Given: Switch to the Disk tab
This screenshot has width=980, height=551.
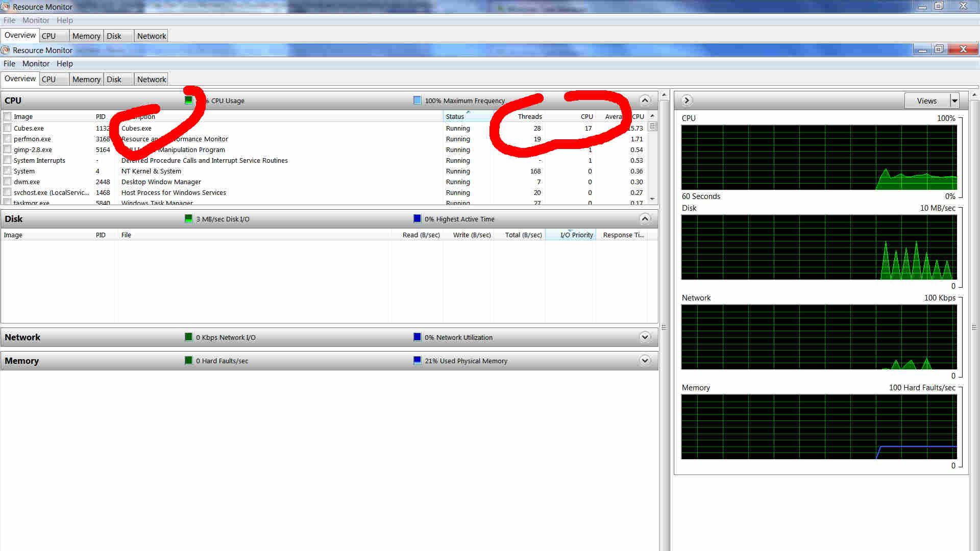Looking at the screenshot, I should [114, 80].
